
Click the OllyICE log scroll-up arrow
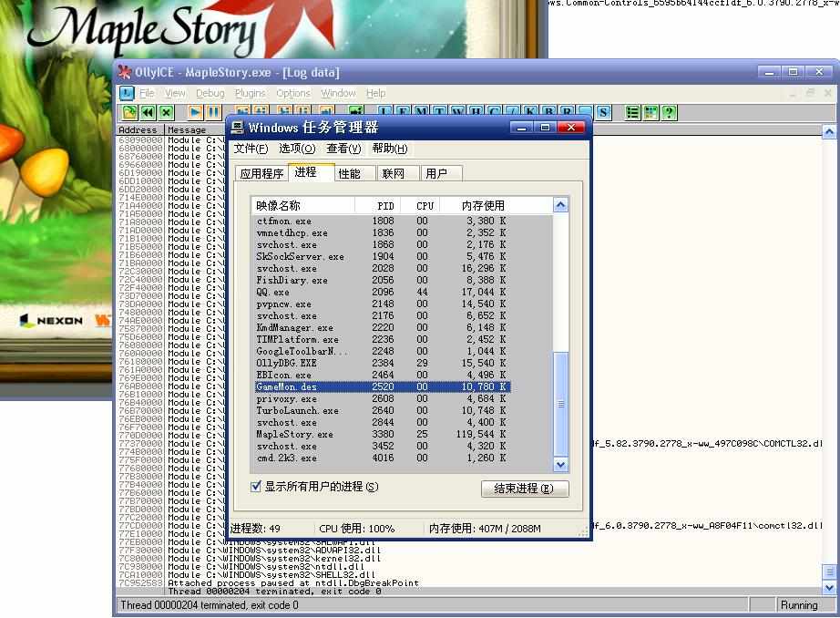[x=829, y=132]
